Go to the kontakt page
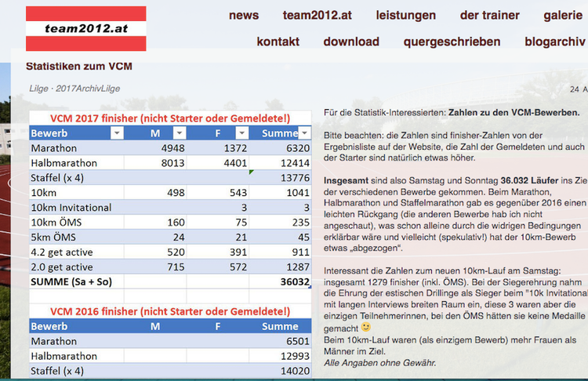Screen dimensions: 588x381 [278, 42]
